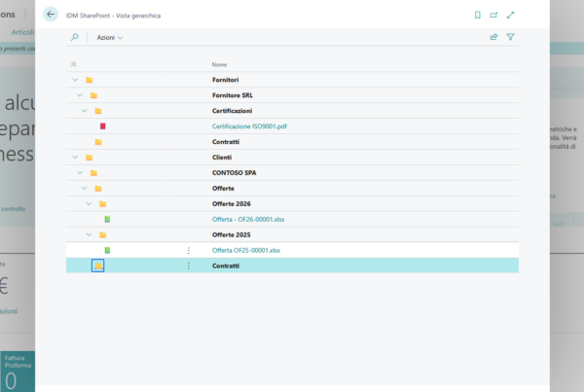Click the Offerte 2026 folder icon
Viewport: 584px width, 392px height.
(103, 204)
